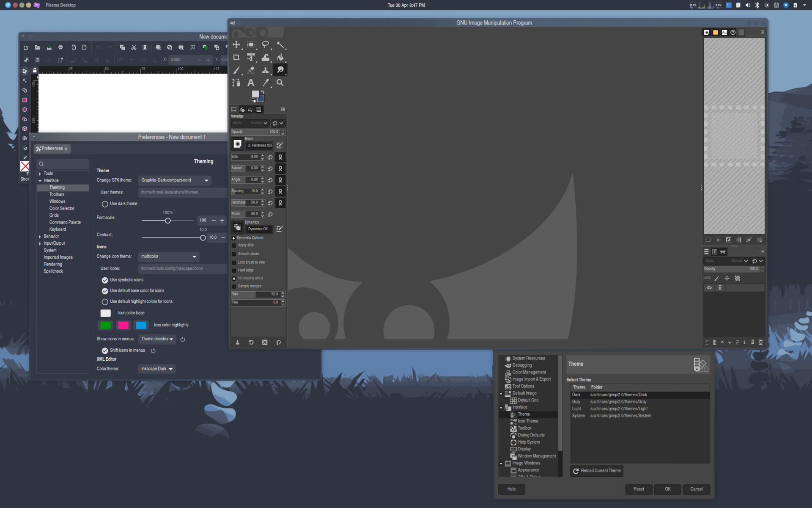Screen dimensions: 812x508
Task: Select the Color Picker eyedropper tool
Action: click(266, 83)
